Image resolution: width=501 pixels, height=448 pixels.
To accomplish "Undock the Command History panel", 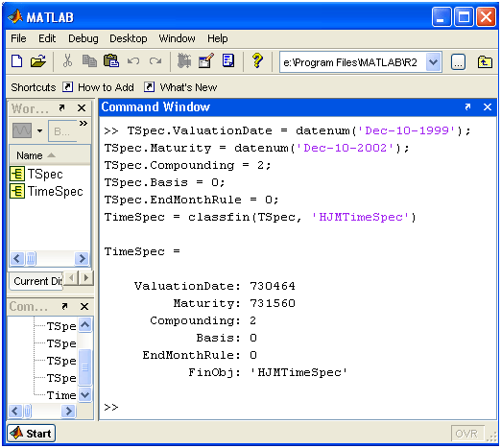I will (x=64, y=306).
